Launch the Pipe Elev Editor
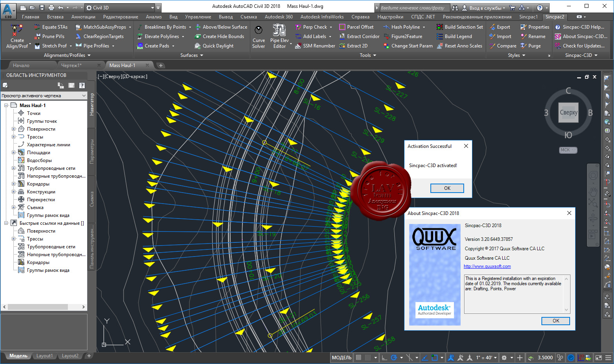Screen dimensions: 614x364 (x=279, y=36)
